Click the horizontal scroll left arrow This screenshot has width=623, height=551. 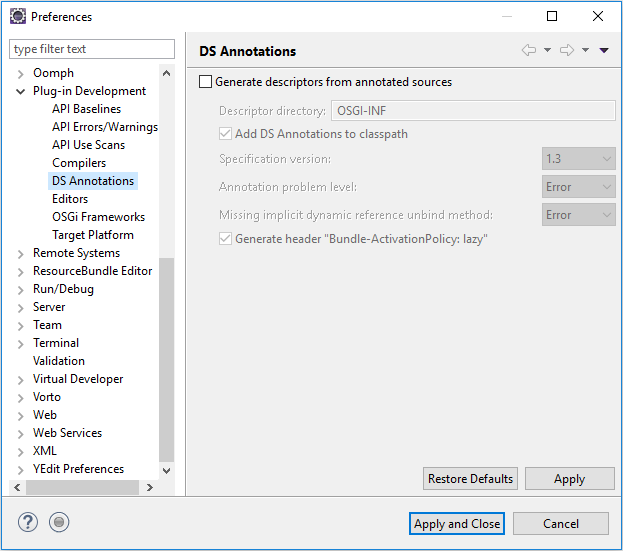click(x=17, y=487)
